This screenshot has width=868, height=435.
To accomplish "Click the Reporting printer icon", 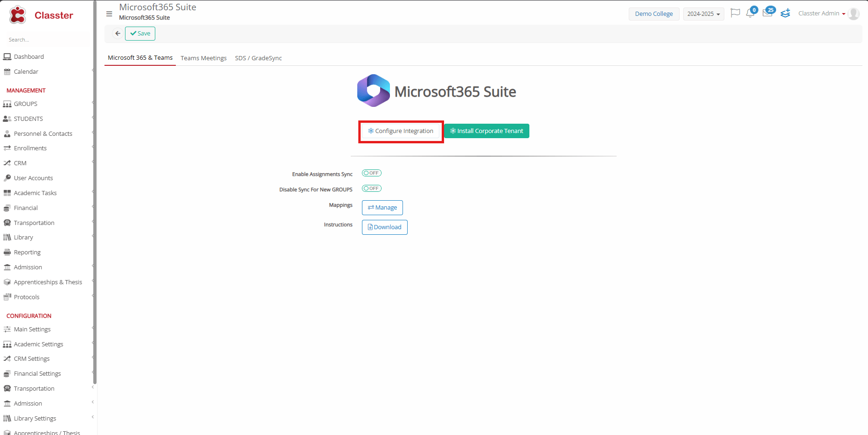I will tap(7, 253).
